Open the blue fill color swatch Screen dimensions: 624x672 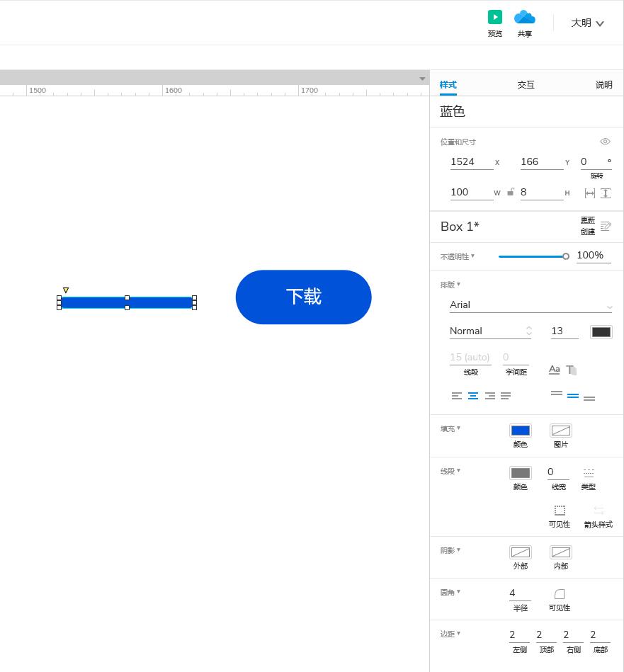pos(521,431)
